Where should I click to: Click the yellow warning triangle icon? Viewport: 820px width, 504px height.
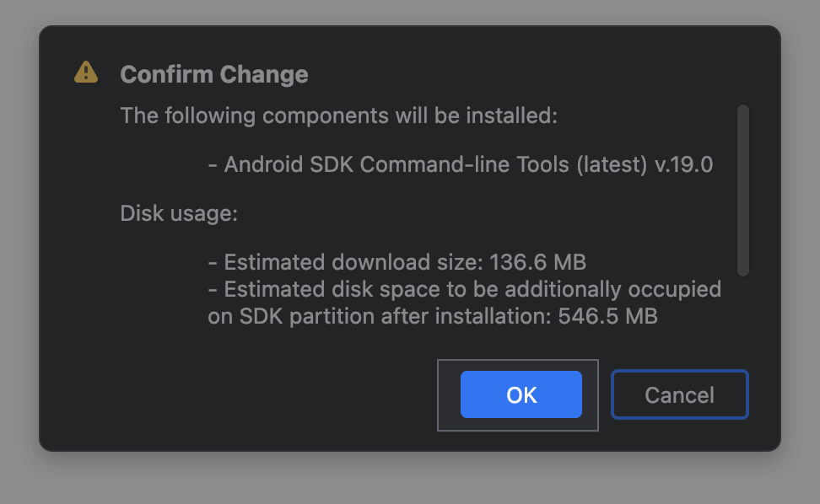click(x=86, y=72)
